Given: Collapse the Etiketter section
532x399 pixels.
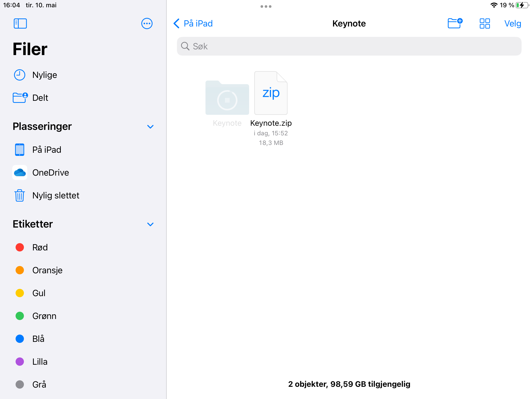Looking at the screenshot, I should 150,224.
